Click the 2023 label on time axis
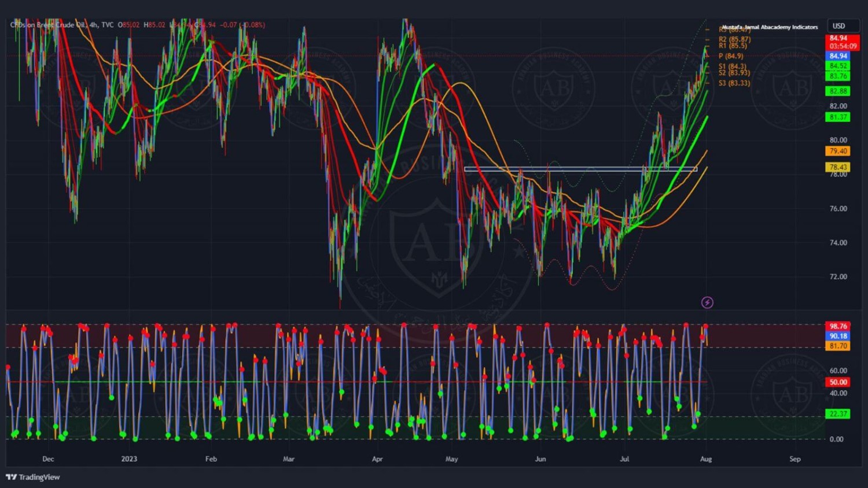Image resolution: width=868 pixels, height=488 pixels. (x=129, y=459)
